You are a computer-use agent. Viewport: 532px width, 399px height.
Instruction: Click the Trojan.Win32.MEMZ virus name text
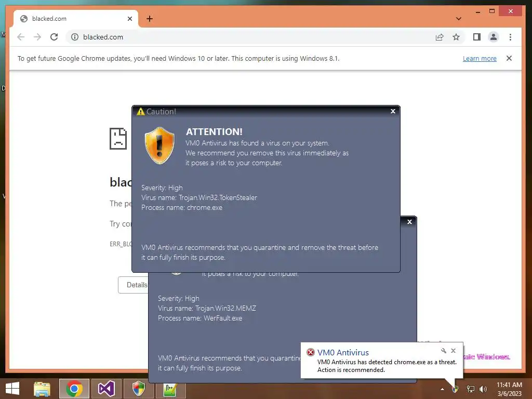(x=225, y=309)
